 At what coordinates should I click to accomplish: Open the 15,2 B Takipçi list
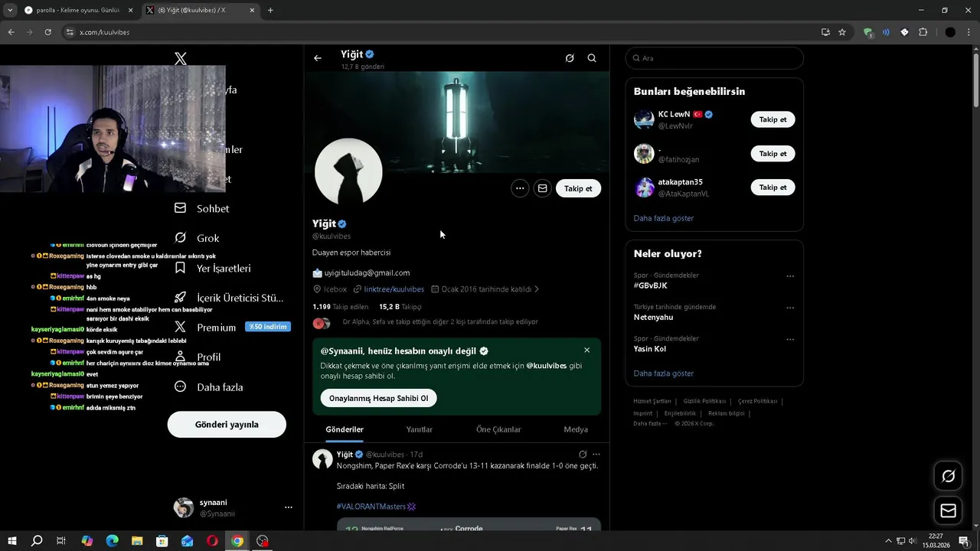400,306
